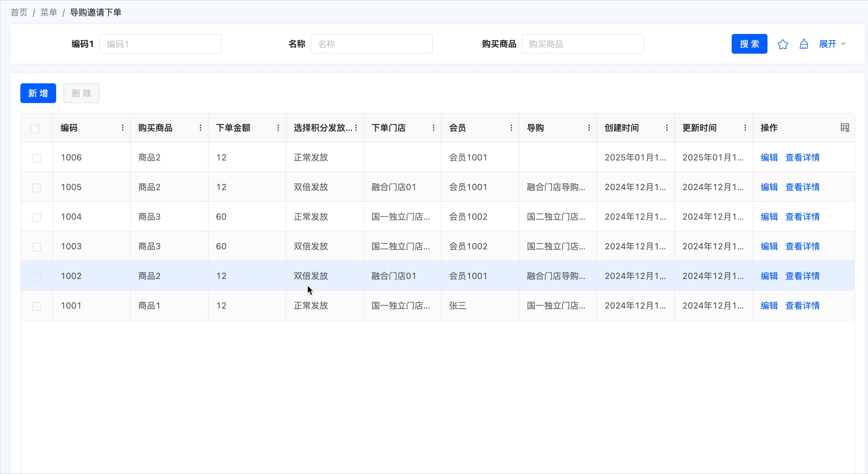This screenshot has height=474, width=868.
Task: Open the 创建时间 column options menu icon
Action: tap(667, 128)
